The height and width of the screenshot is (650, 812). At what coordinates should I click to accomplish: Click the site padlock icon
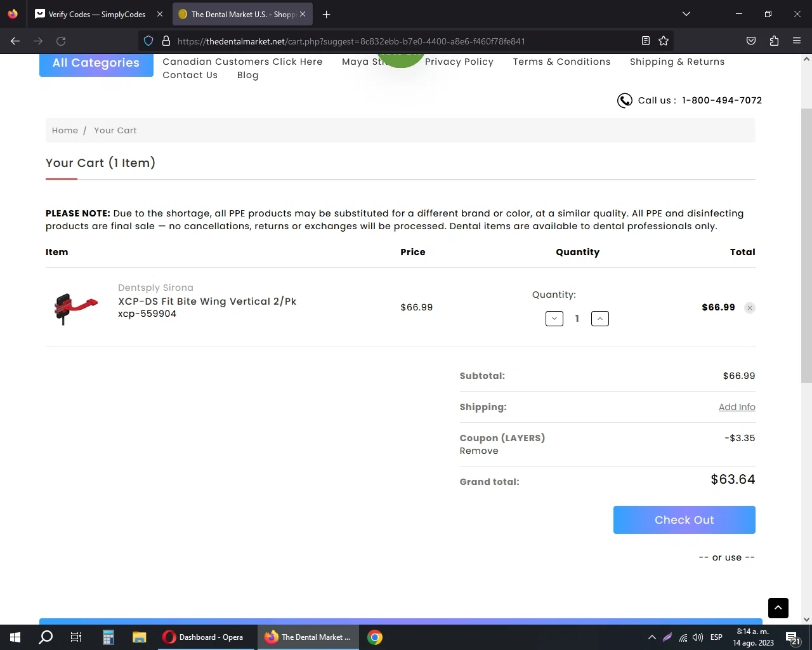click(x=166, y=41)
